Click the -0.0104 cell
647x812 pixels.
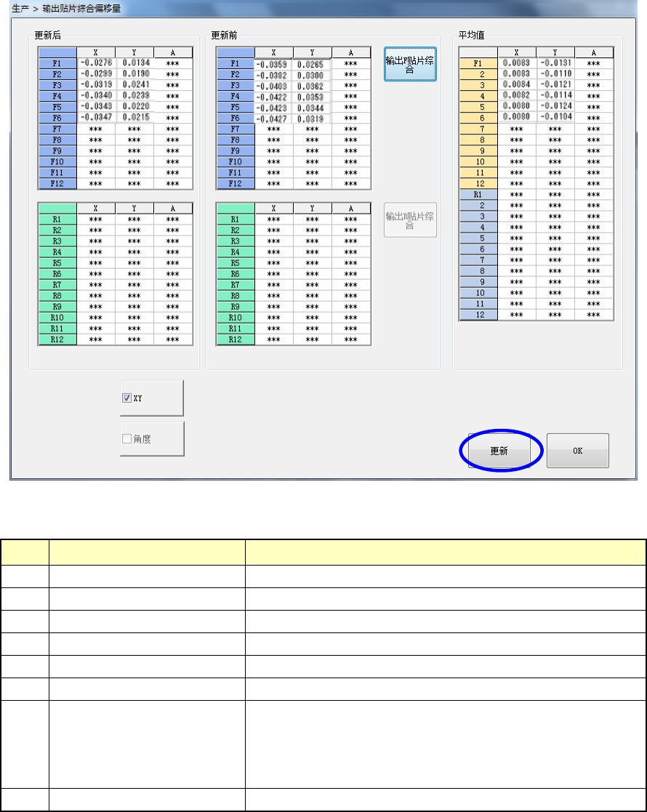(555, 117)
